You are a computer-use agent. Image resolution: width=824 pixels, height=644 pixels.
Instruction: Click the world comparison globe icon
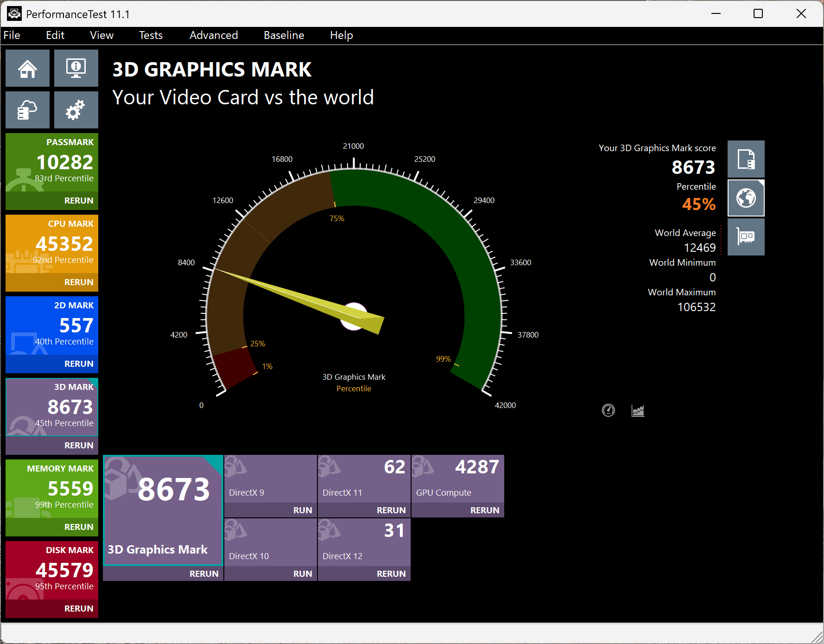[746, 198]
